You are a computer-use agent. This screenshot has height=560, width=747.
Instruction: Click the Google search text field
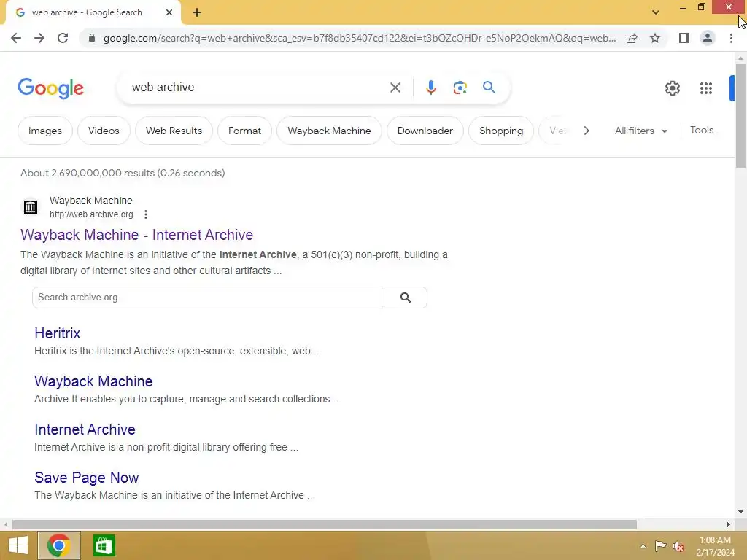pos(258,87)
